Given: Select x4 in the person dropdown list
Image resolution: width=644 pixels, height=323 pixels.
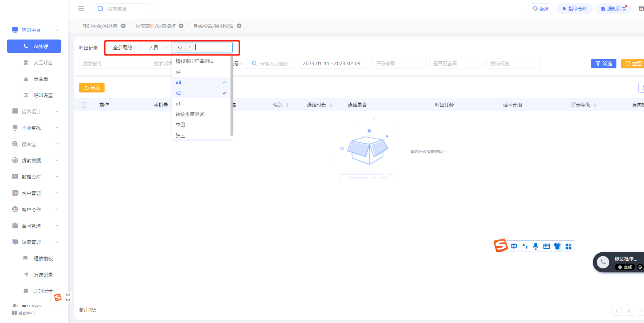Looking at the screenshot, I should [x=201, y=72].
